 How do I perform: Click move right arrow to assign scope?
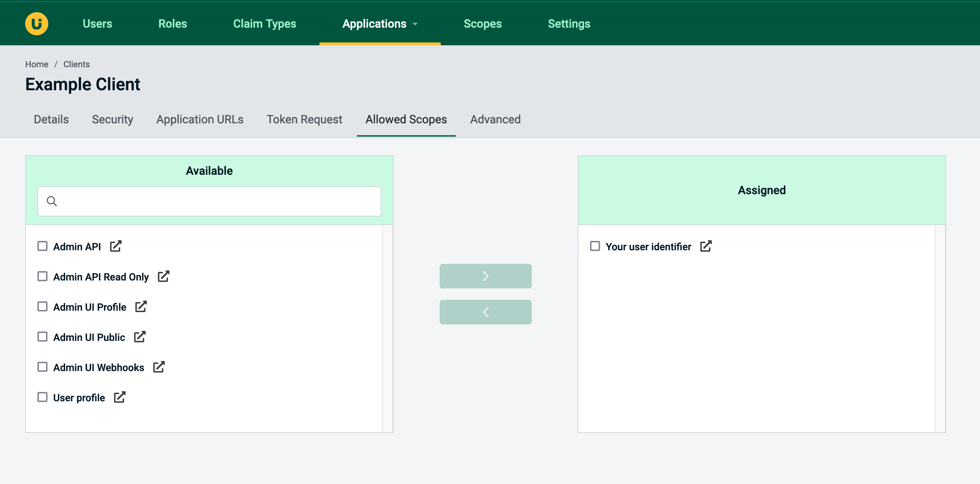486,276
